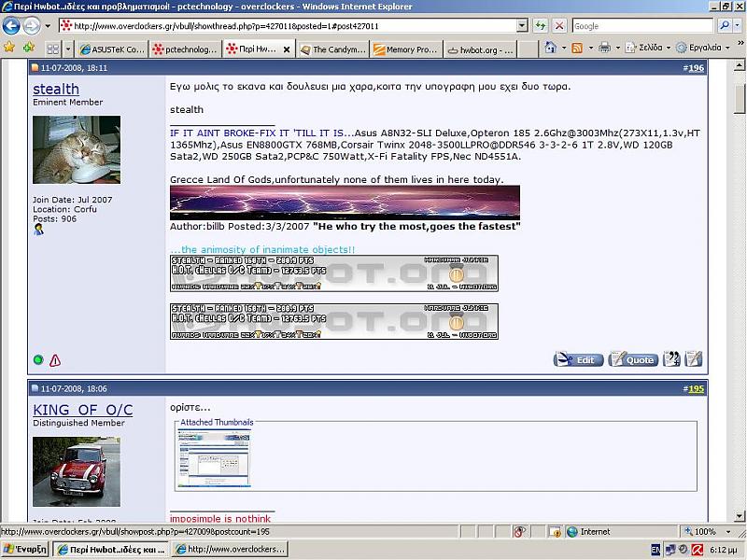Click the privacy report icon in status bar
747x560 pixels.
519,531
